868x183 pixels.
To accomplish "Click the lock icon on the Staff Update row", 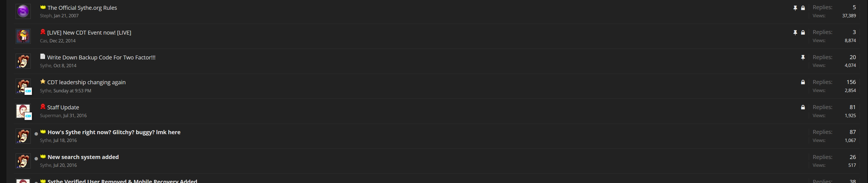I will (x=803, y=107).
